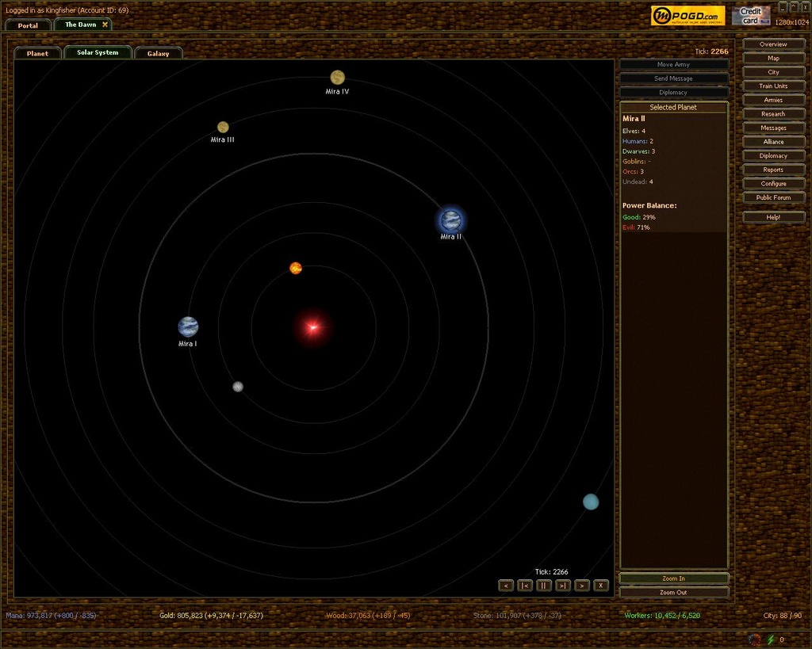Click the green lightning bolt status icon
Screen dimensions: 812x649
coord(770,639)
